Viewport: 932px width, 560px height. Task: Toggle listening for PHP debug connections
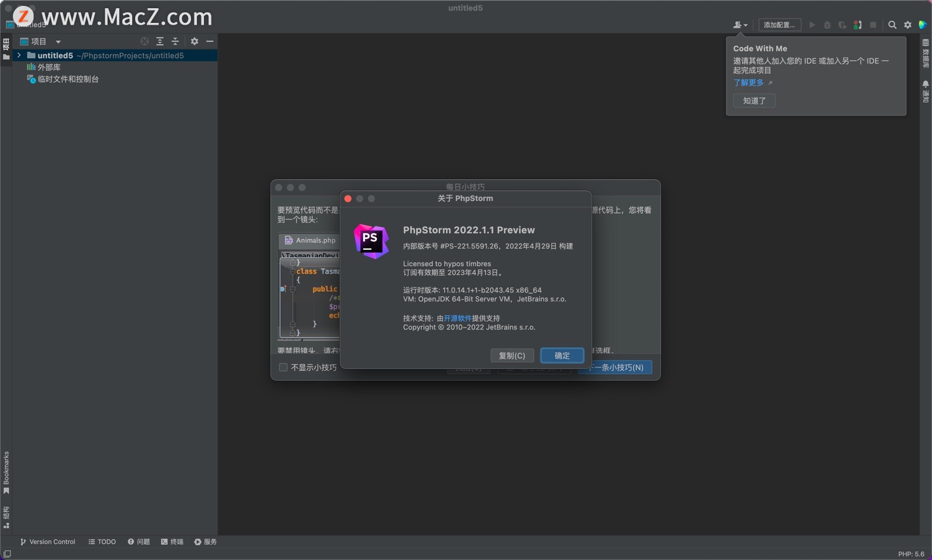pos(858,25)
